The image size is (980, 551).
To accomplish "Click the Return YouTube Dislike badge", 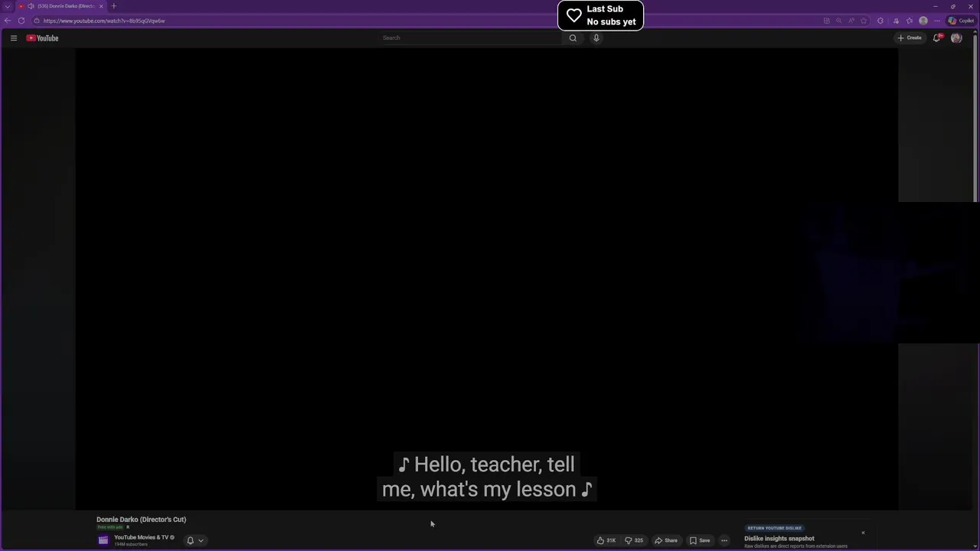I will [775, 528].
